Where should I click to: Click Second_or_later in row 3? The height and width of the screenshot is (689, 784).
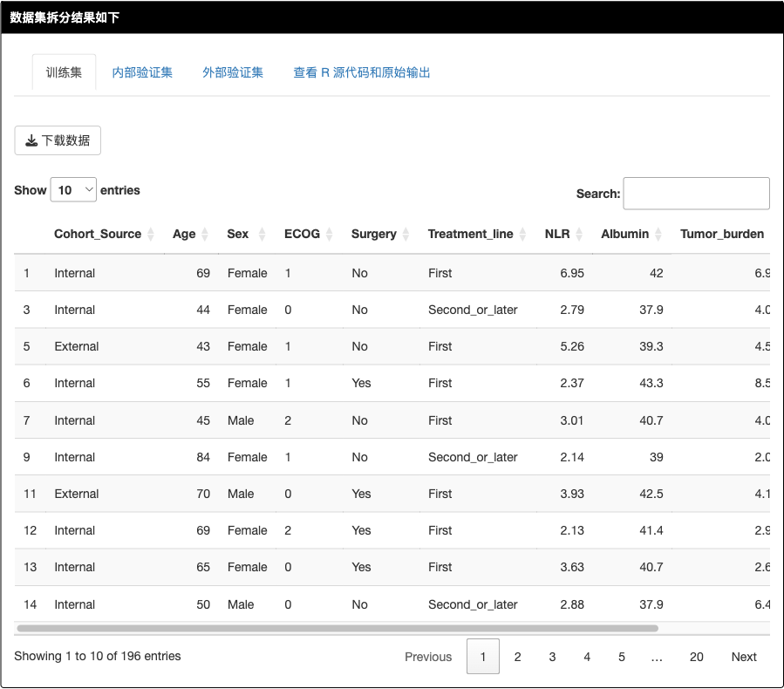pos(473,310)
